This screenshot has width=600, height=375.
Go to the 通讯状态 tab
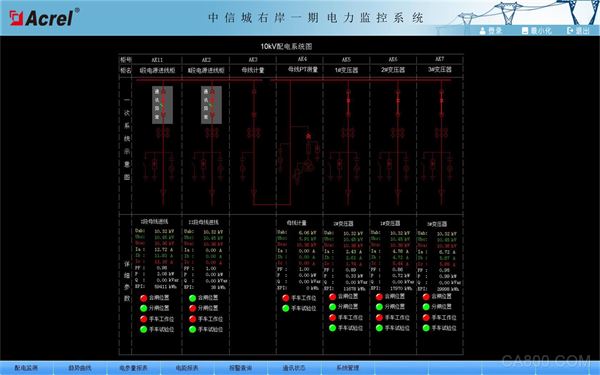tap(294, 368)
